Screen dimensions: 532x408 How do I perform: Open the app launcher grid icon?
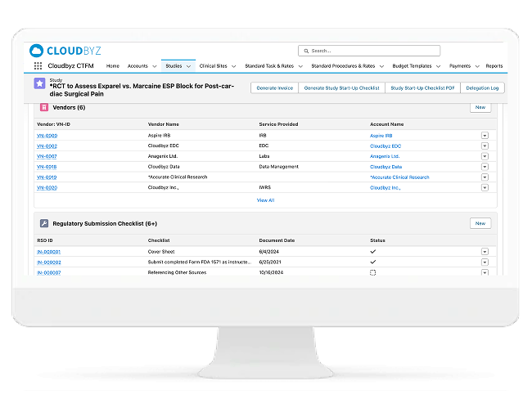click(x=38, y=65)
